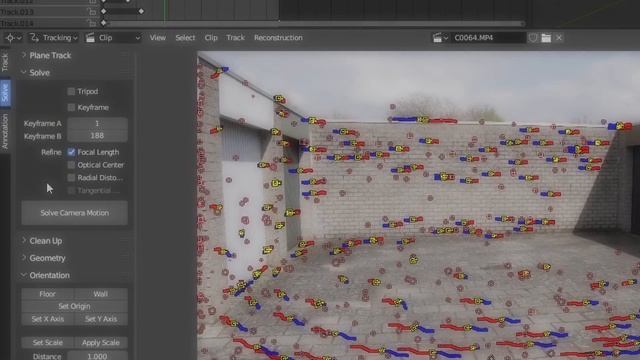The image size is (640, 360).
Task: Browse movie clips with clip icon
Action: pos(440,38)
